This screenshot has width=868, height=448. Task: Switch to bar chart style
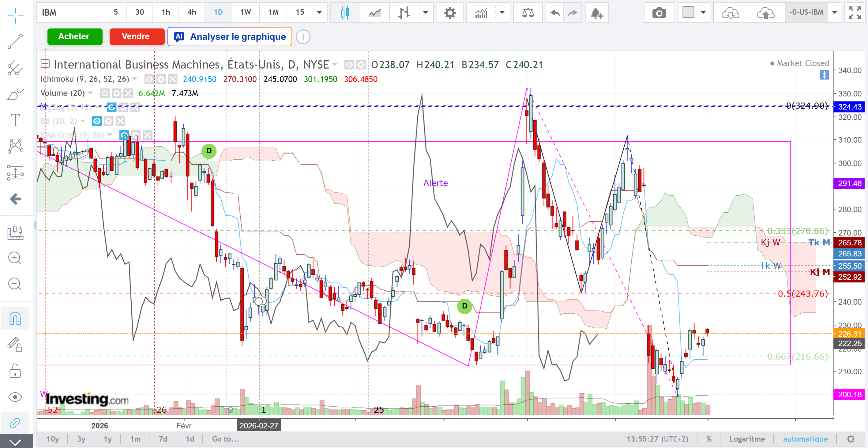(x=404, y=13)
